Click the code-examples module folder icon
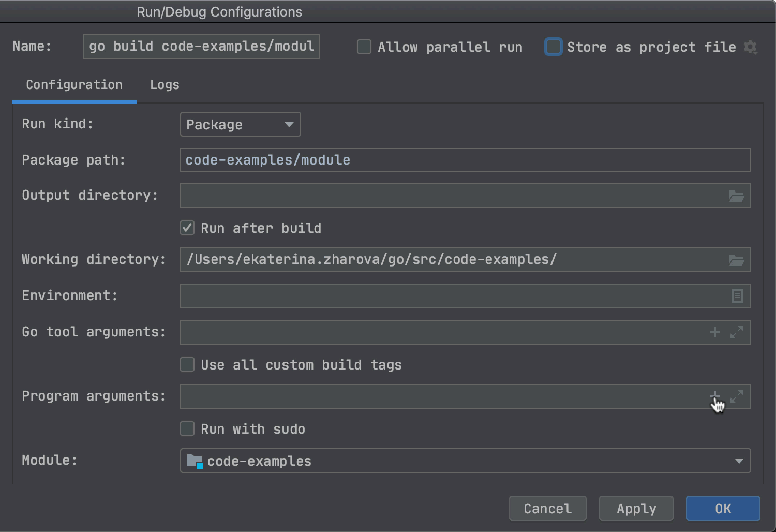The width and height of the screenshot is (776, 532). [x=195, y=461]
